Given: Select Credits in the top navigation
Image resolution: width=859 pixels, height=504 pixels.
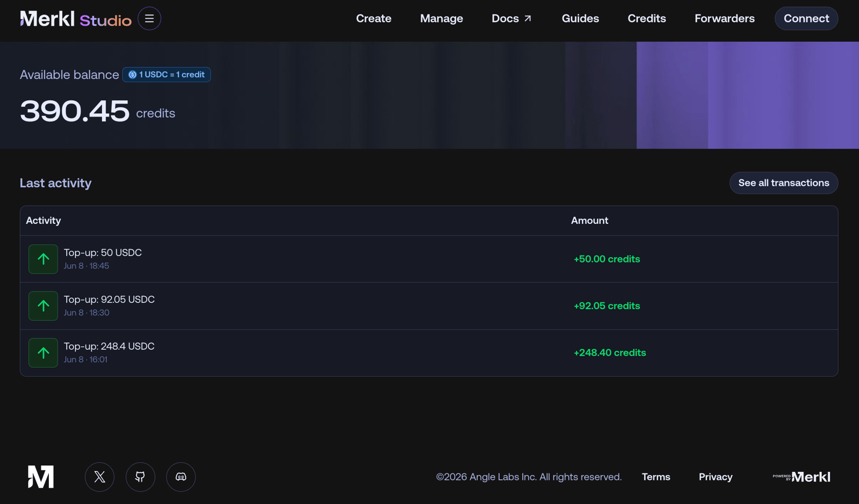Looking at the screenshot, I should coord(647,19).
